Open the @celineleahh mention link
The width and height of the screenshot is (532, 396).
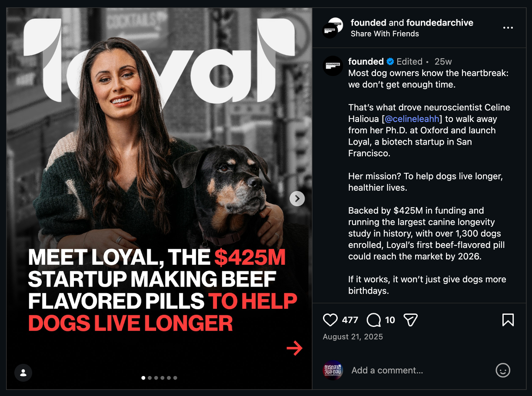(x=412, y=119)
